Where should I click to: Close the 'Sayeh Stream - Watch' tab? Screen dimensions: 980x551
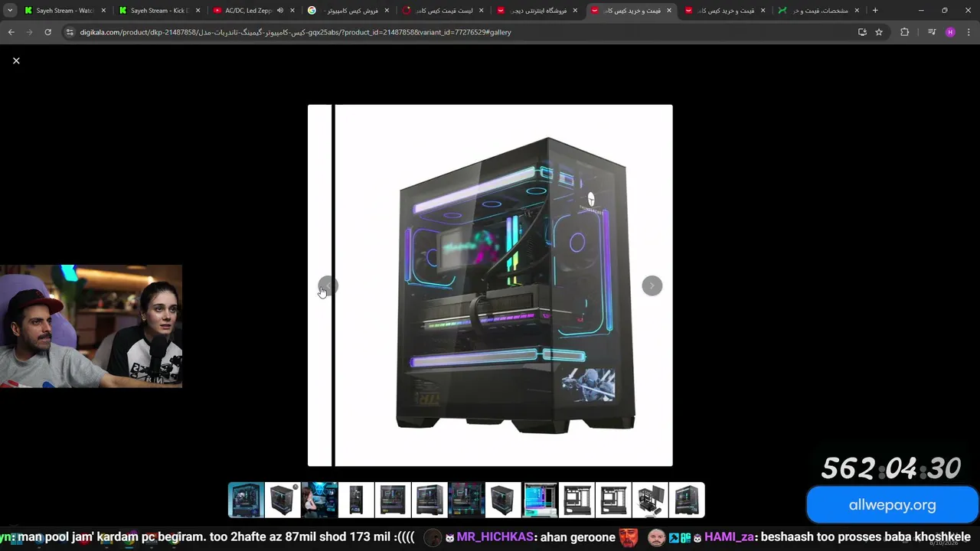(103, 11)
